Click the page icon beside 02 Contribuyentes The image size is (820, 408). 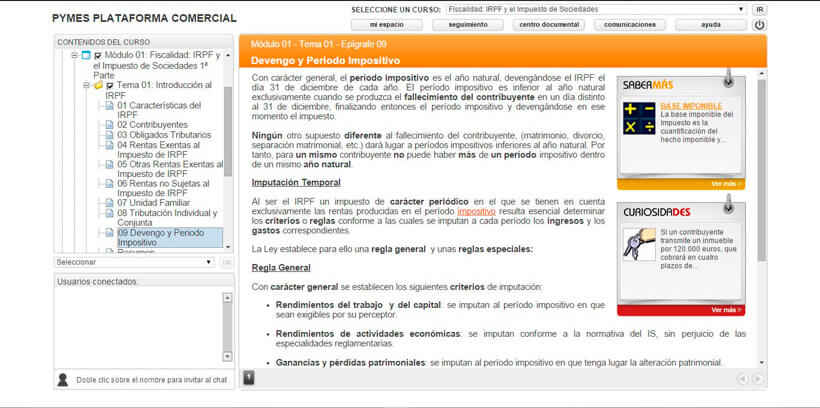tap(109, 125)
